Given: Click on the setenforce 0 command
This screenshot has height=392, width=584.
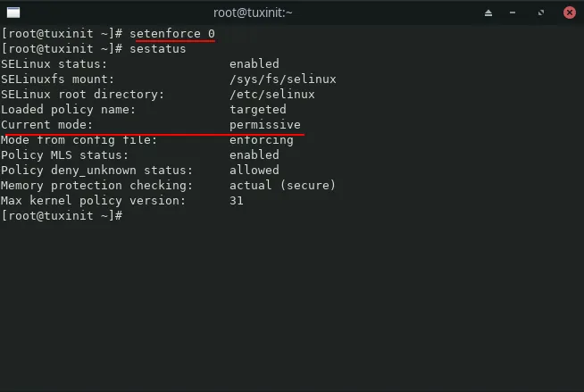Looking at the screenshot, I should point(172,34).
